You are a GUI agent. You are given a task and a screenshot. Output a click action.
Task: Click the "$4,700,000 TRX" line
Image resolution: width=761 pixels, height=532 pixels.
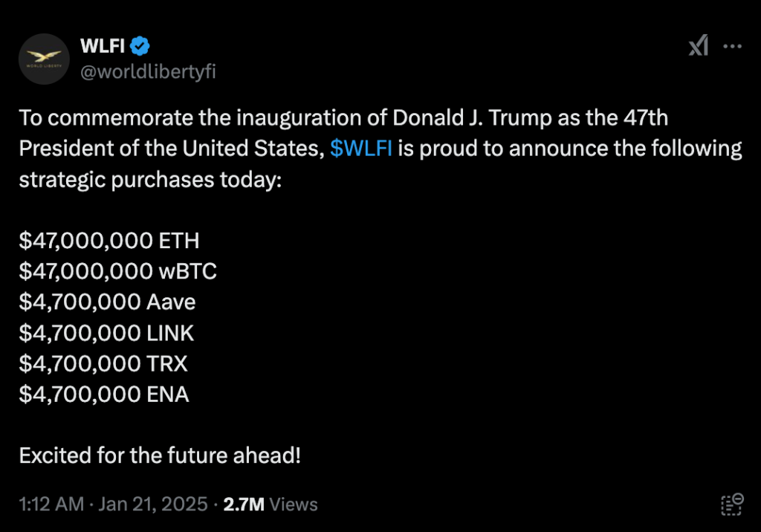(x=103, y=363)
